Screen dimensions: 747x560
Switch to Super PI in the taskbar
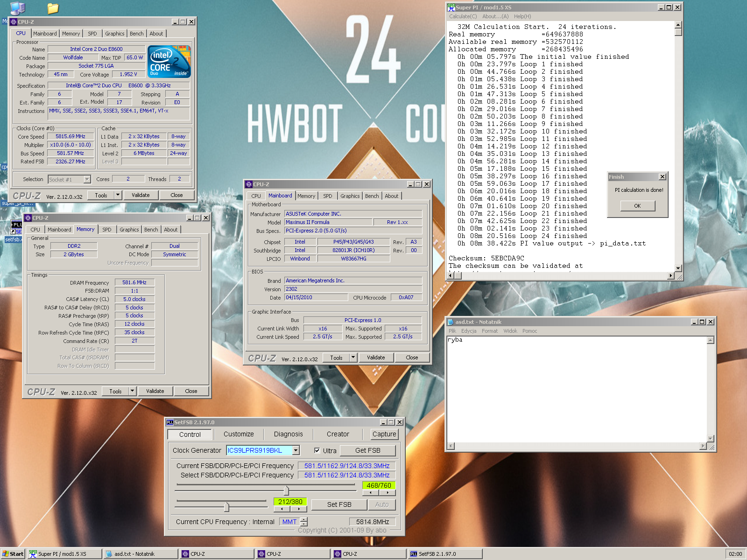point(64,554)
